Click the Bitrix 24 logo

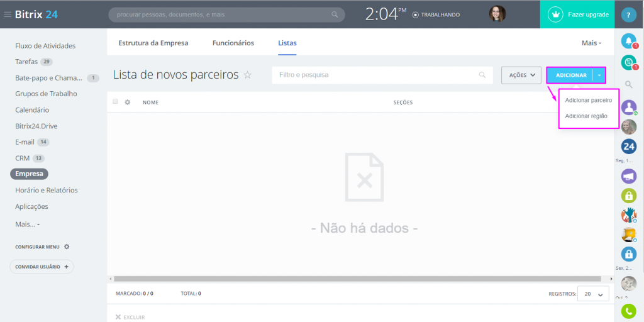[x=36, y=14]
